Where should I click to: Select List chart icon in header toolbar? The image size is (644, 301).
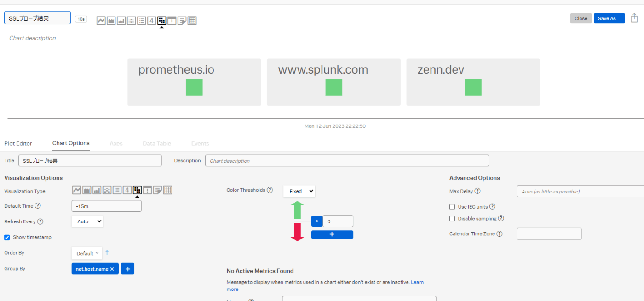[142, 21]
